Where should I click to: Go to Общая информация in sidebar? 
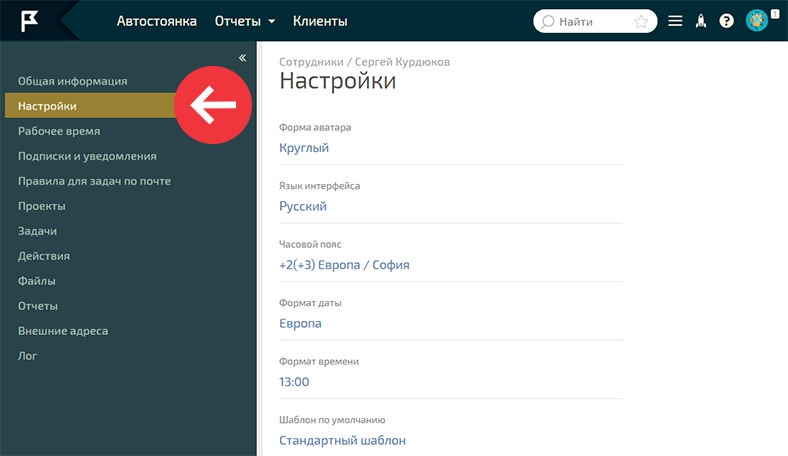point(73,81)
